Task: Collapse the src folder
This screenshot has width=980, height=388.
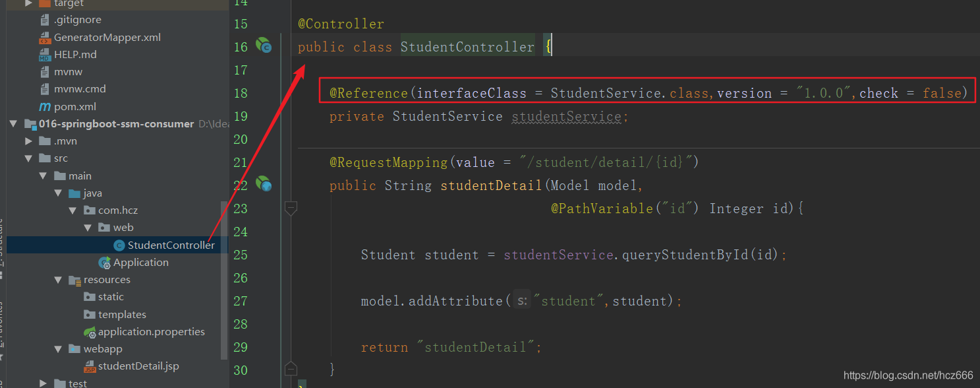Action: click(28, 158)
